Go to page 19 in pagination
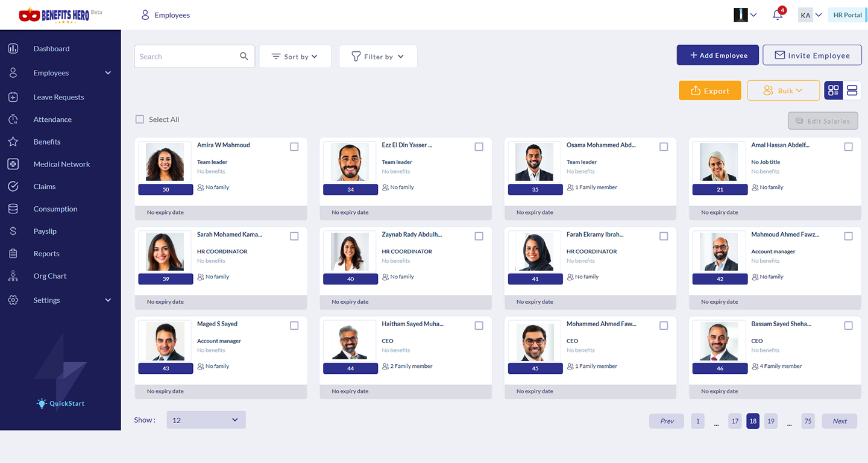 tap(770, 421)
